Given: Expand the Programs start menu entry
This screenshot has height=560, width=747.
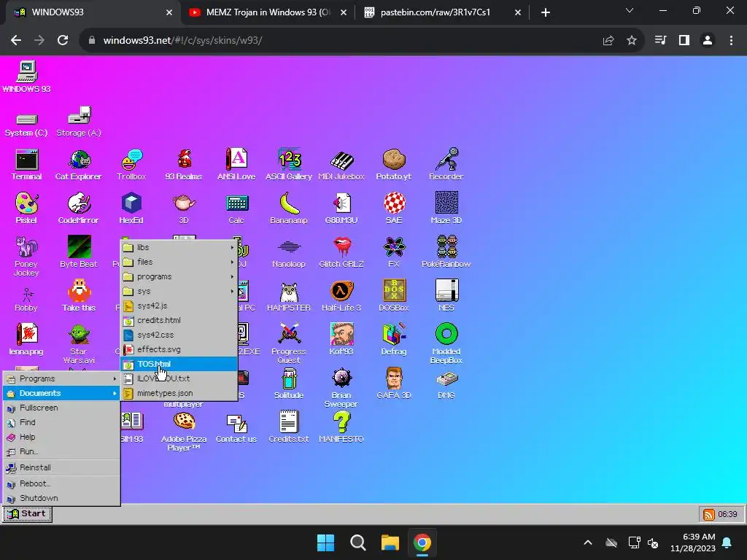Looking at the screenshot, I should click(x=61, y=378).
